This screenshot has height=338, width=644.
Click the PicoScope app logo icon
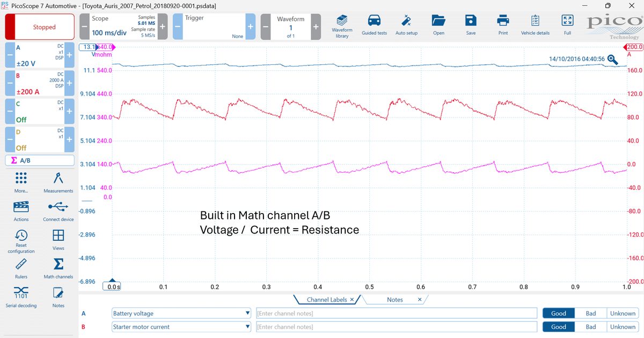pos(4,5)
